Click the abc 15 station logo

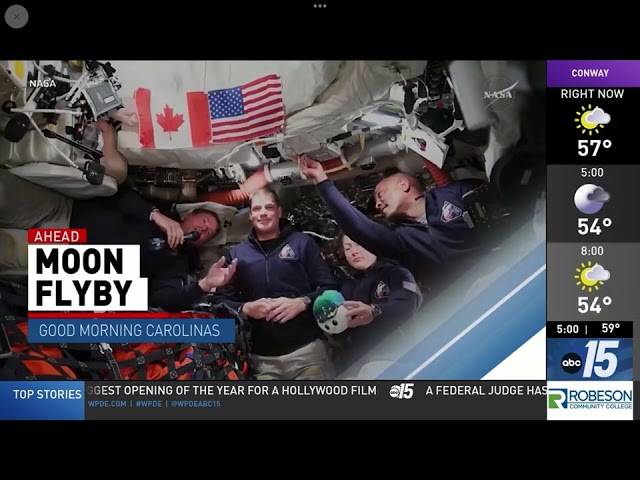[590, 360]
